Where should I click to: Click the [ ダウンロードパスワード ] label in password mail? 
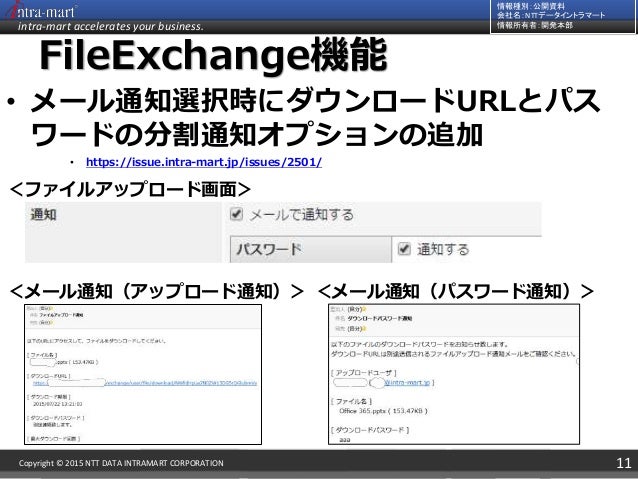(x=370, y=430)
